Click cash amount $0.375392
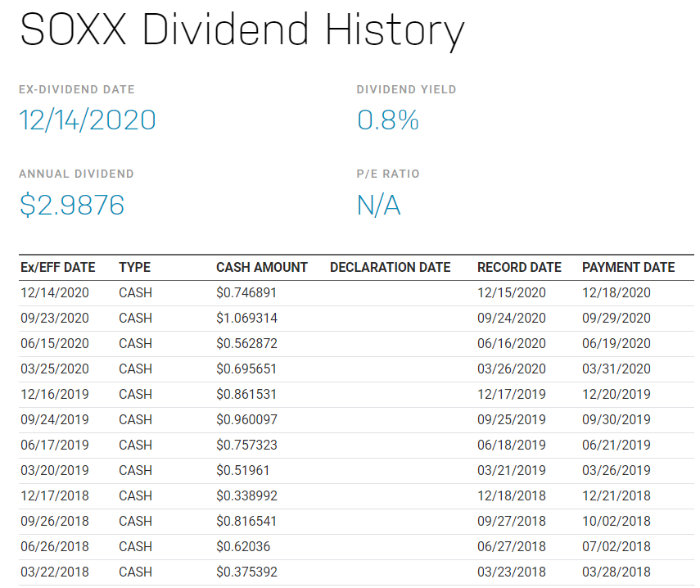Screen dimensions: 700x588 pyautogui.click(x=247, y=572)
